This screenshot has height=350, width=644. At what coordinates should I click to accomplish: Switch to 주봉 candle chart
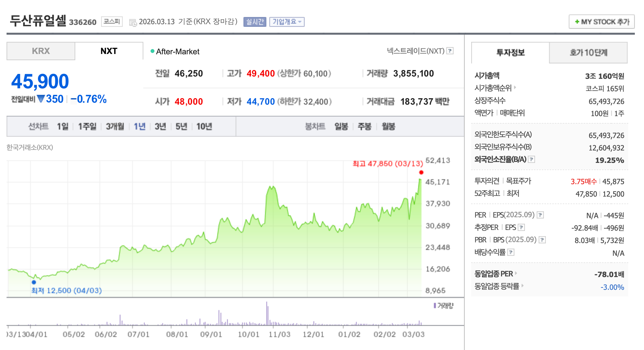click(365, 126)
